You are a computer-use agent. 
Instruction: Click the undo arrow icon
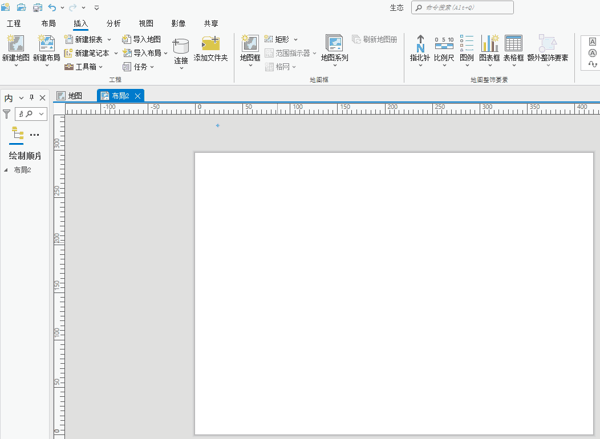click(52, 7)
